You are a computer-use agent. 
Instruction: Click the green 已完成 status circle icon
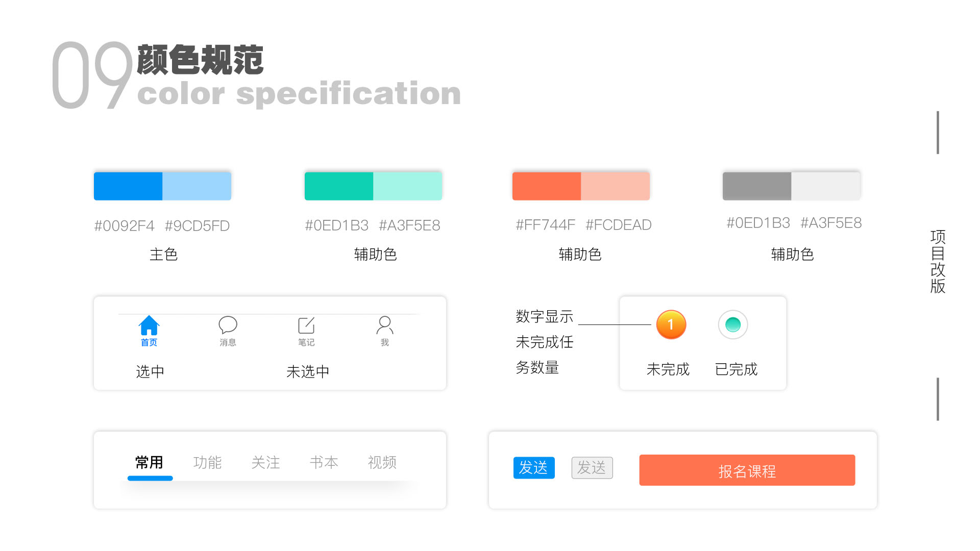733,324
